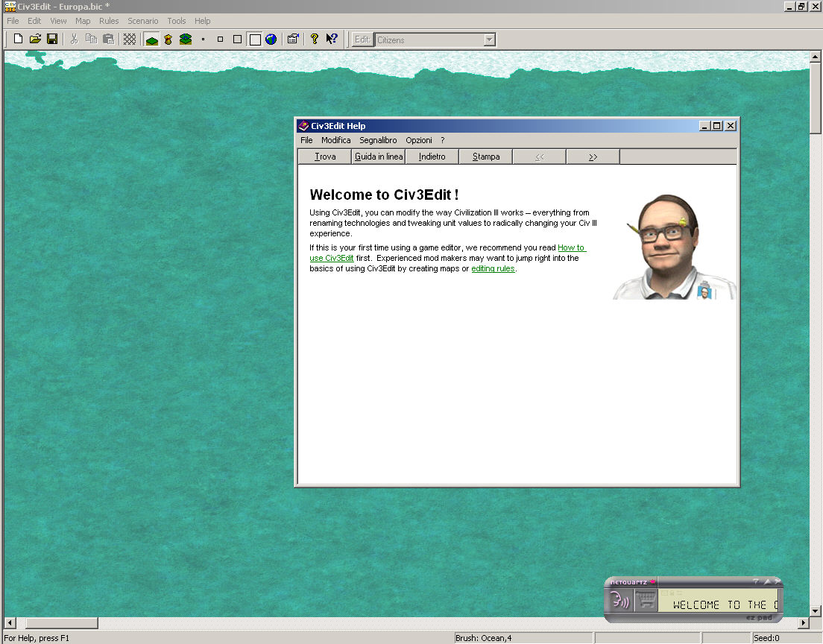Click the "For Help, press F1" status text
This screenshot has height=644, width=823.
tap(37, 638)
